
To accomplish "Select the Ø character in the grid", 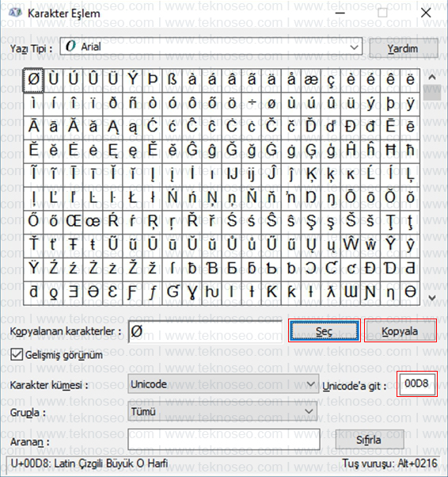I will point(33,80).
